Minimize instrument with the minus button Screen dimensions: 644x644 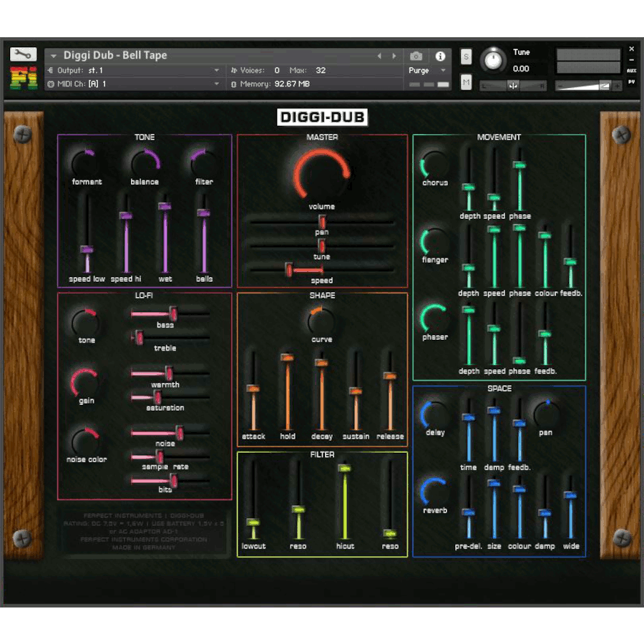tap(631, 60)
